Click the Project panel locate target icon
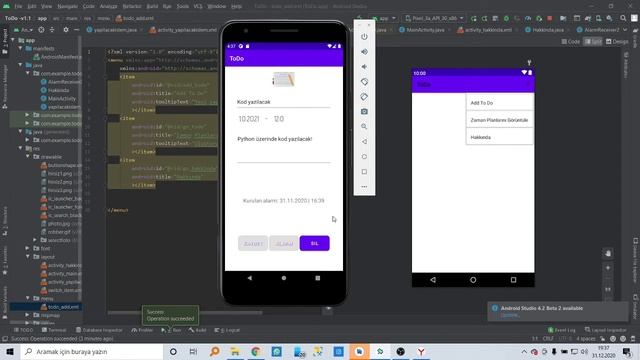640x360 pixels. pos(41,30)
